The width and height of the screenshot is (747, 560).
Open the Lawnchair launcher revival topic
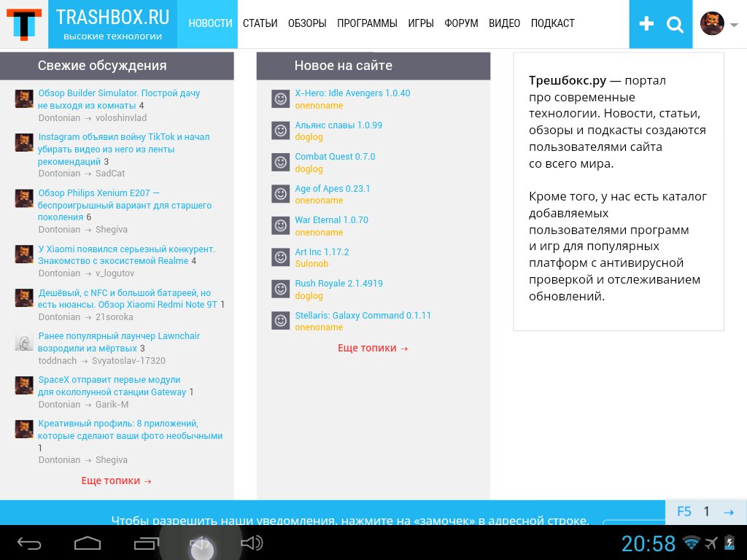pyautogui.click(x=119, y=342)
